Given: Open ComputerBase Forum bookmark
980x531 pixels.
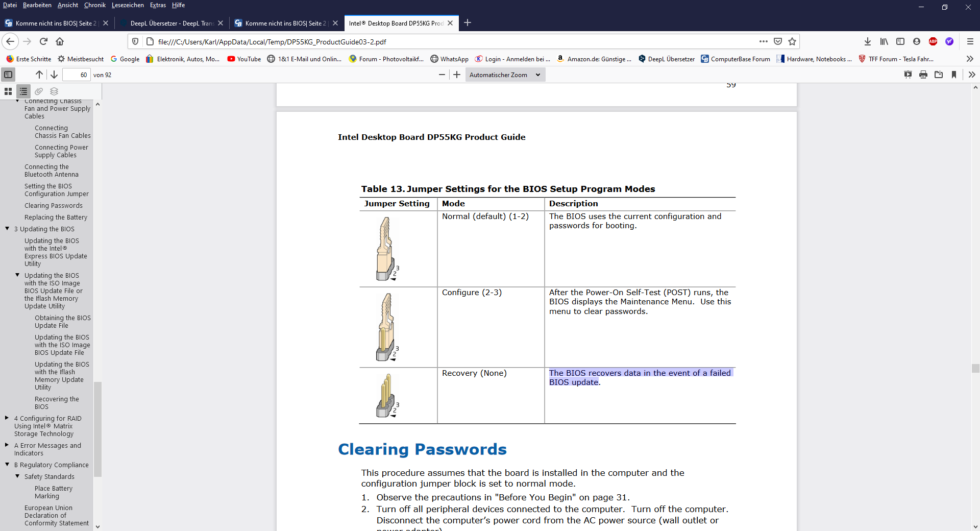Looking at the screenshot, I should point(736,59).
